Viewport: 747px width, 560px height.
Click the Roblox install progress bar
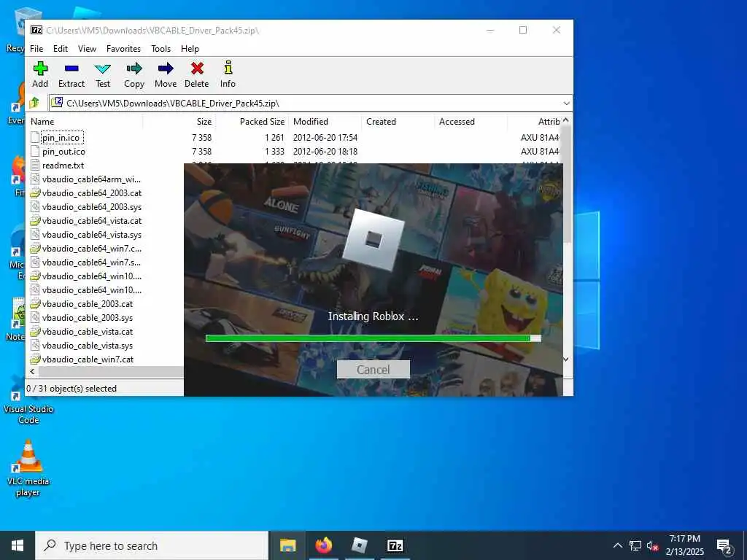pyautogui.click(x=373, y=338)
